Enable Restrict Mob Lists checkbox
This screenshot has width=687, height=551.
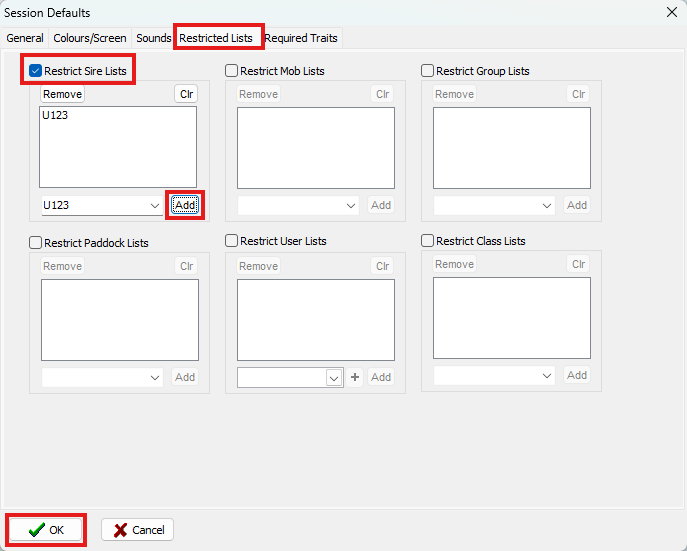(232, 71)
